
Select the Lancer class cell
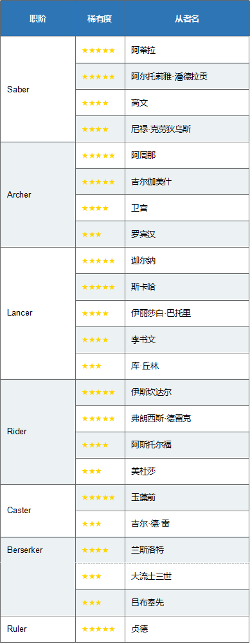click(38, 313)
